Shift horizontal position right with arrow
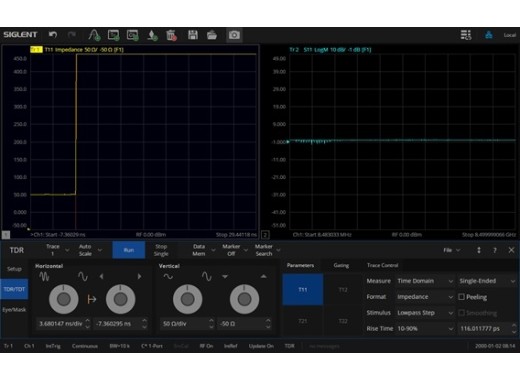The height and width of the screenshot is (380, 520). (x=140, y=276)
